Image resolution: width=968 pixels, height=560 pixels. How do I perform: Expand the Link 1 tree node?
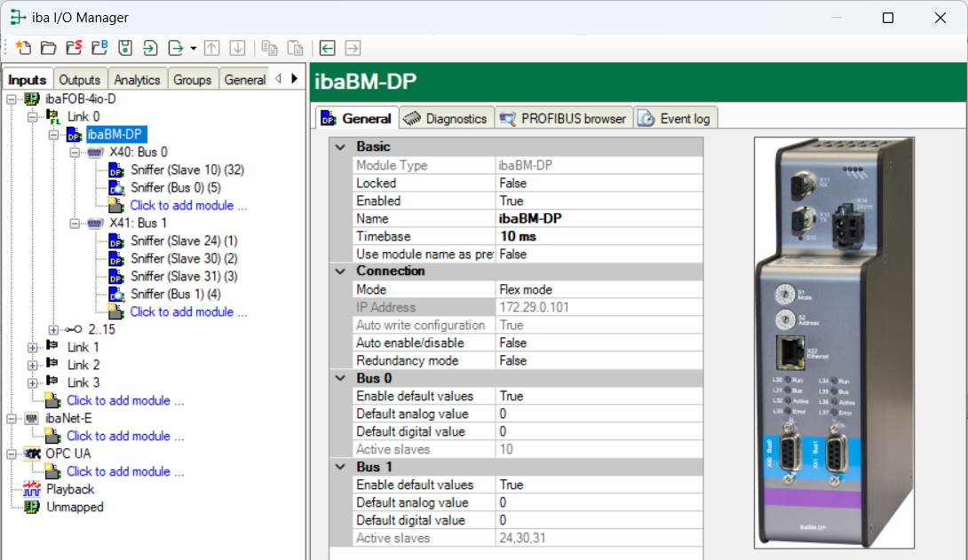[33, 347]
